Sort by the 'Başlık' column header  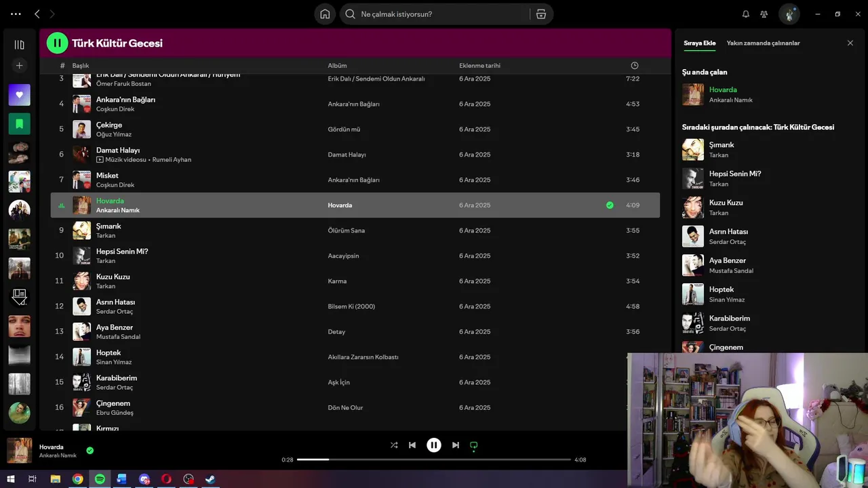[x=81, y=66]
